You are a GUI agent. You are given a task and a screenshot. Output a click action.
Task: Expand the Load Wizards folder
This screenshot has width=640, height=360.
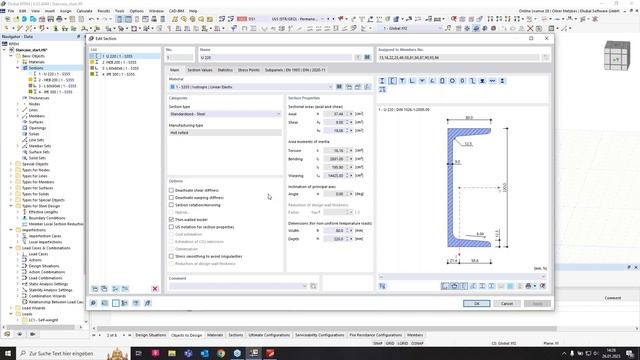11,308
